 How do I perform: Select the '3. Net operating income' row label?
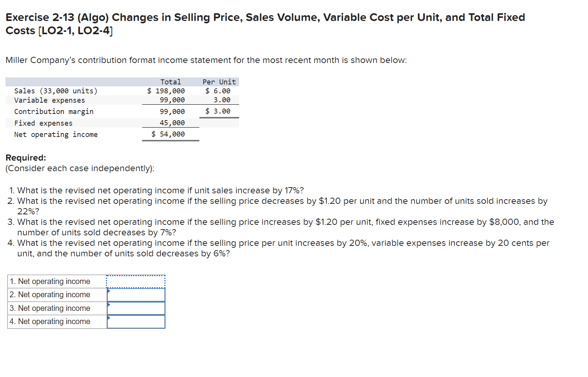point(50,308)
